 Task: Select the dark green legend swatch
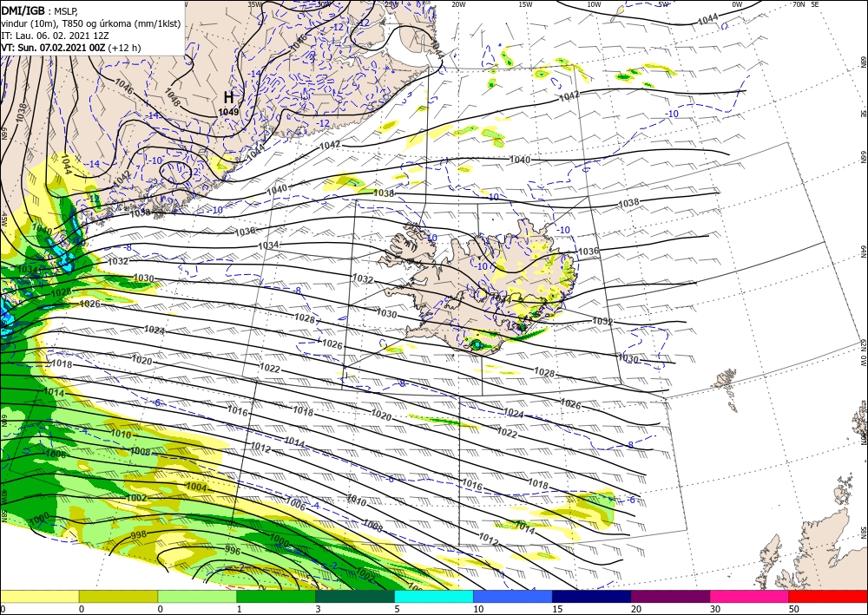pyautogui.click(x=355, y=596)
